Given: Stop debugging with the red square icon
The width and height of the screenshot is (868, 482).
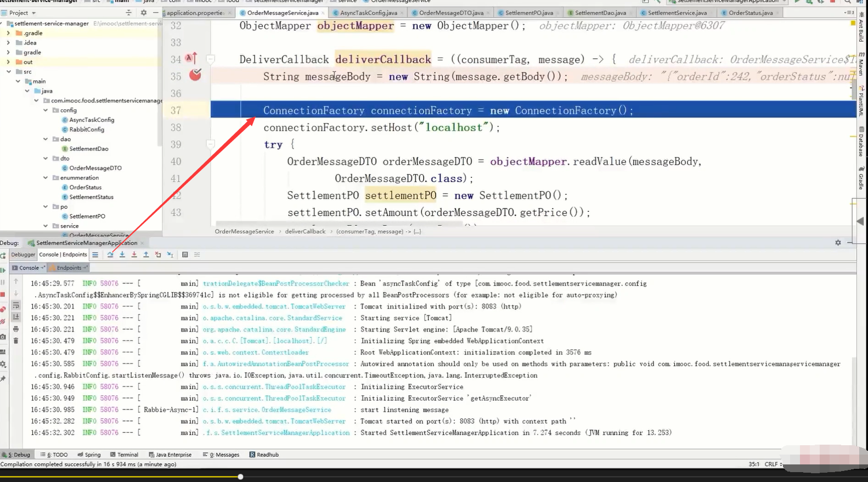Looking at the screenshot, I should tap(3, 294).
